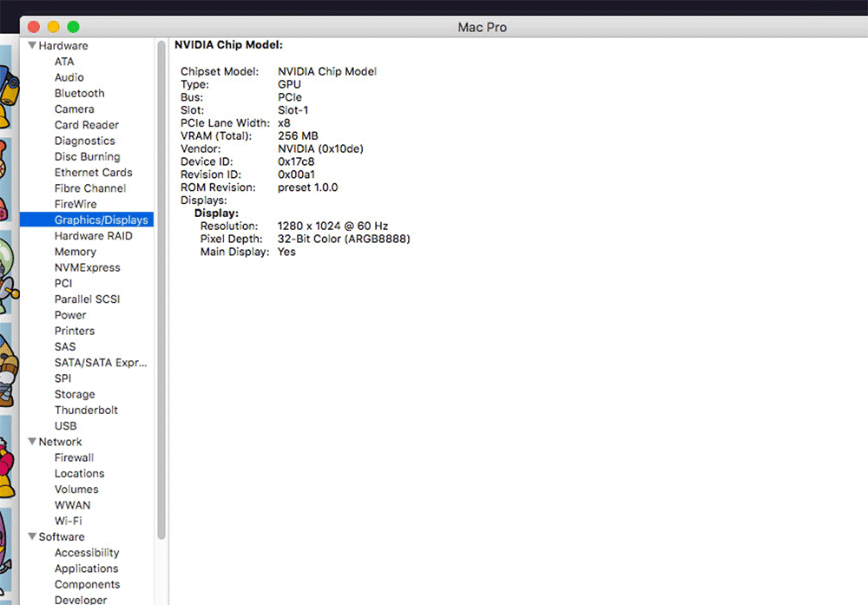
Task: Click the Hardware category label
Action: click(x=63, y=45)
